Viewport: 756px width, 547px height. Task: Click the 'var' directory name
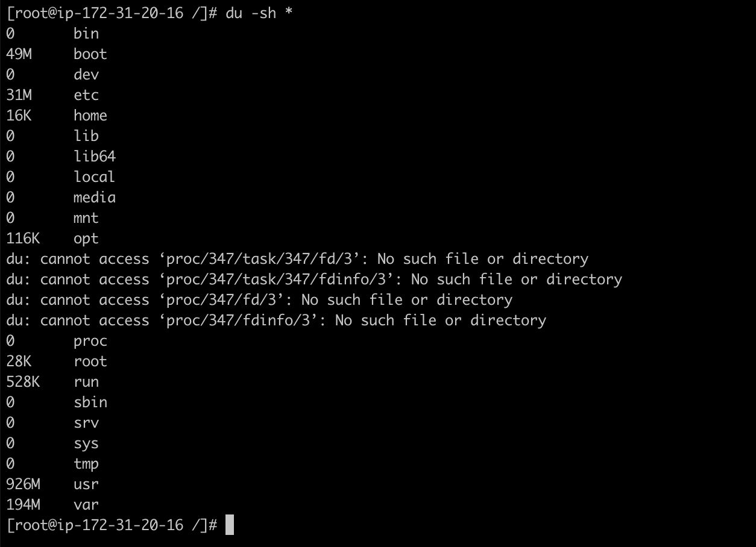tap(86, 505)
